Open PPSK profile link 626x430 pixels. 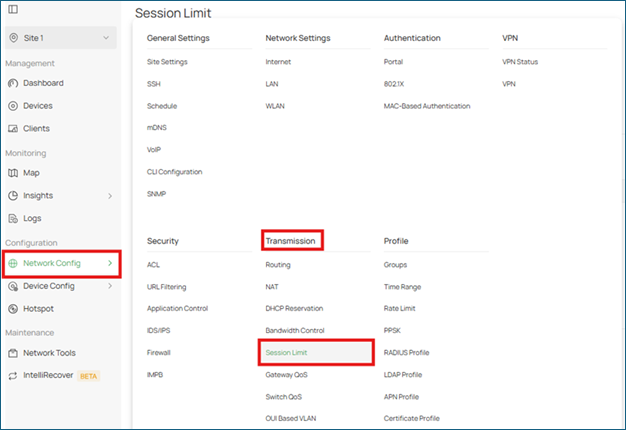392,331
